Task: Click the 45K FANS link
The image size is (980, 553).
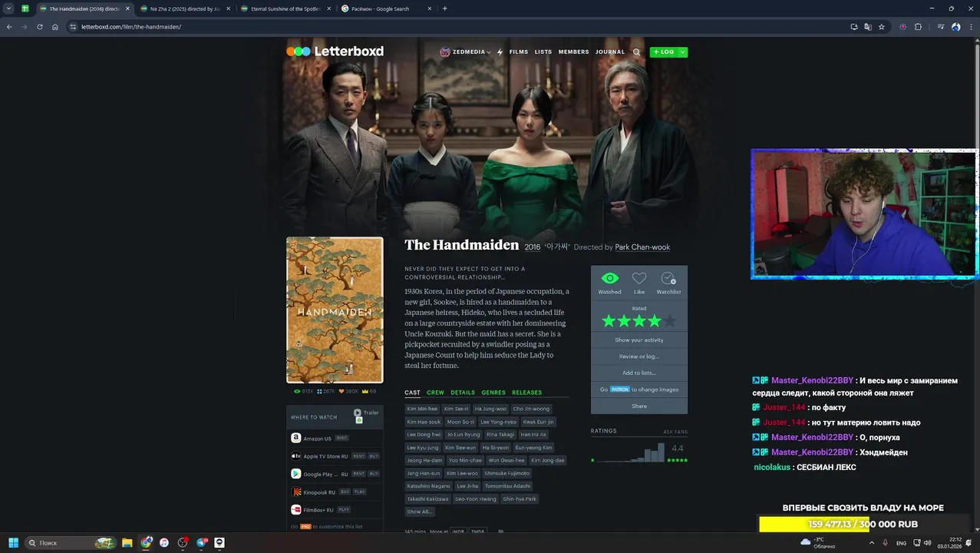Action: (x=675, y=432)
